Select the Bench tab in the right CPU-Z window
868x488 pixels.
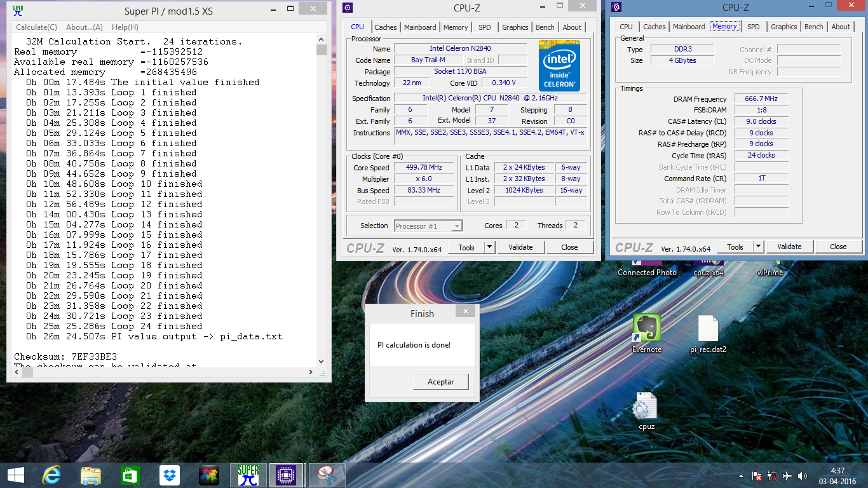[x=814, y=27]
